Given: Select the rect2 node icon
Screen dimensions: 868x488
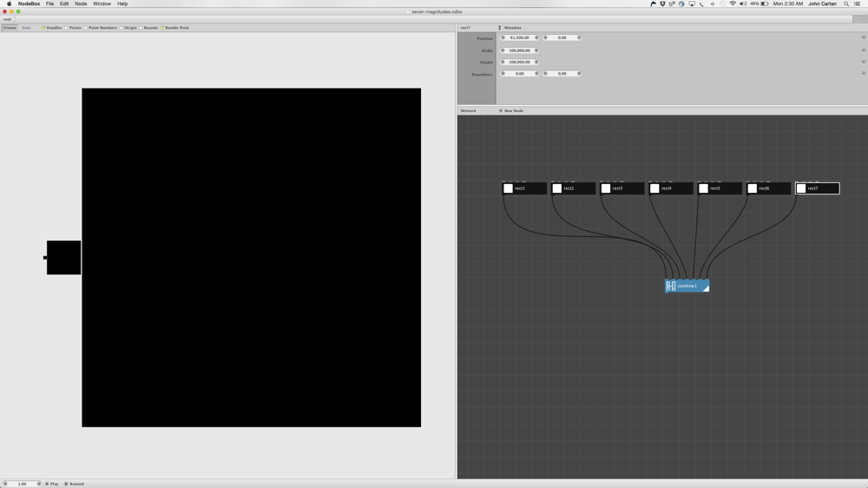Looking at the screenshot, I should pos(557,188).
